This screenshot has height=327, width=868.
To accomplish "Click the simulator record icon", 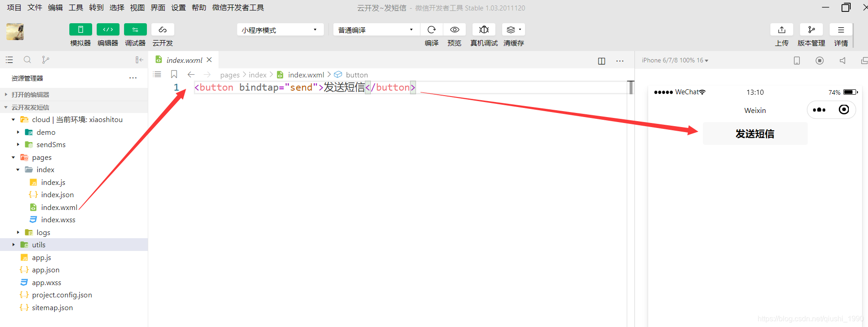I will (x=820, y=61).
